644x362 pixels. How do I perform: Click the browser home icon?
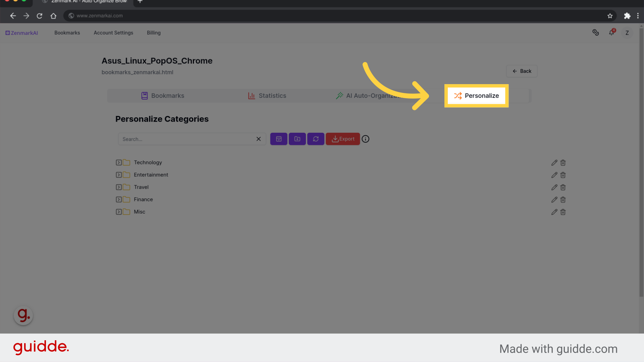click(53, 16)
